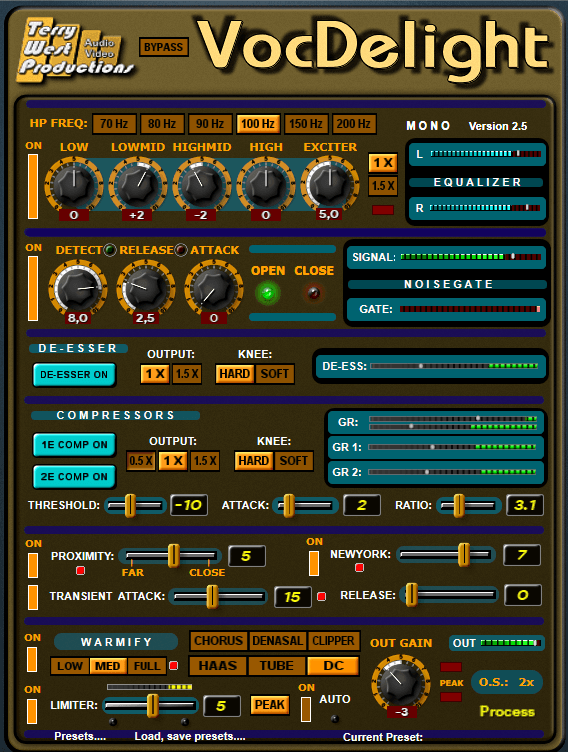Toggle the DE-ESSER ON button
Image resolution: width=568 pixels, height=752 pixels.
(74, 375)
